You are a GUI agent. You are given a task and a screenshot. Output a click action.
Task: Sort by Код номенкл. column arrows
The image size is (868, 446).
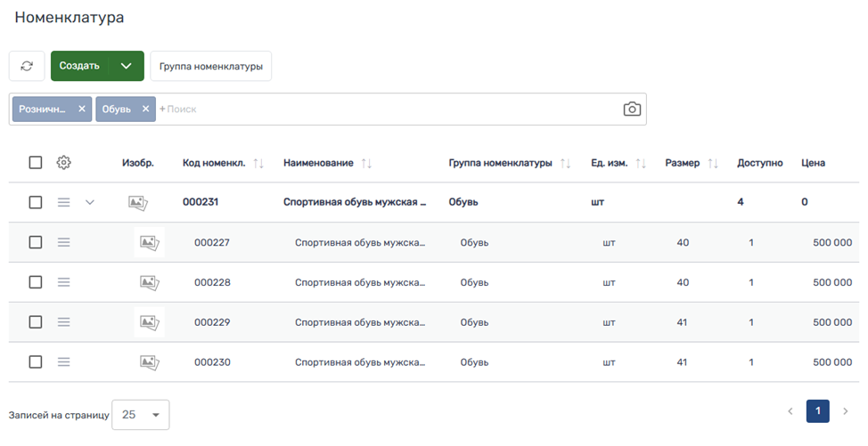tap(258, 164)
